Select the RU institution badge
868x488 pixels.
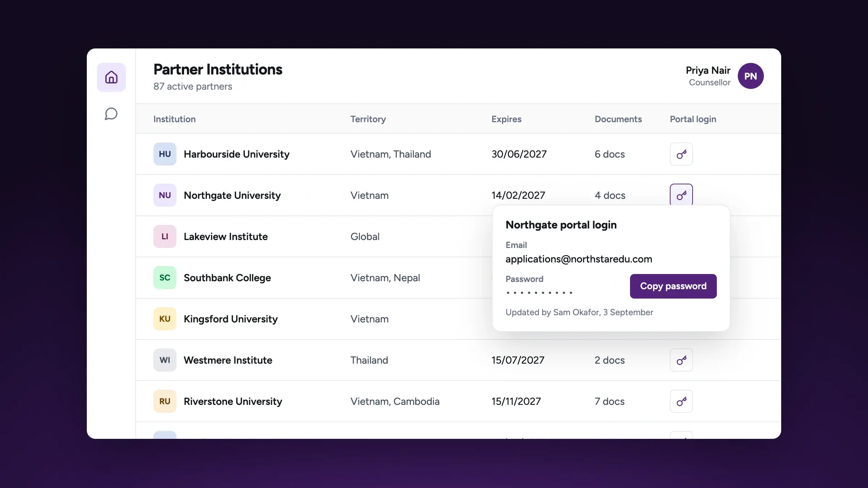pyautogui.click(x=165, y=401)
